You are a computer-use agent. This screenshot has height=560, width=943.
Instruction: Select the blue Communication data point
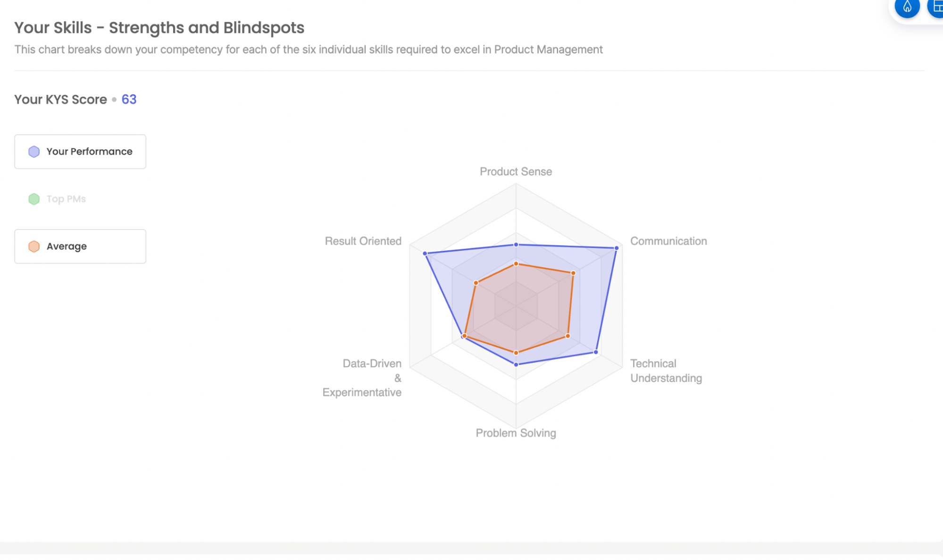[x=616, y=248]
